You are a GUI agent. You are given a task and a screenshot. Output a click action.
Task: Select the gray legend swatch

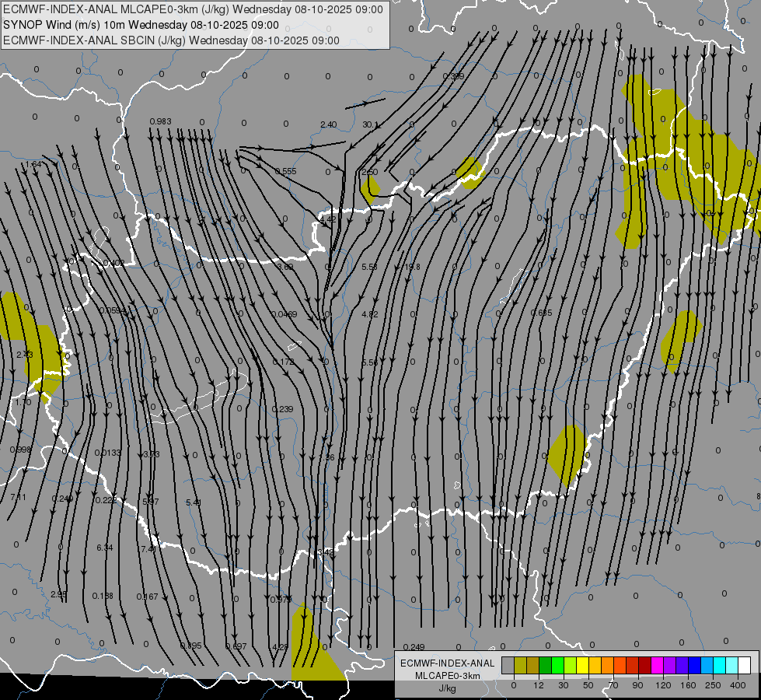pos(508,666)
